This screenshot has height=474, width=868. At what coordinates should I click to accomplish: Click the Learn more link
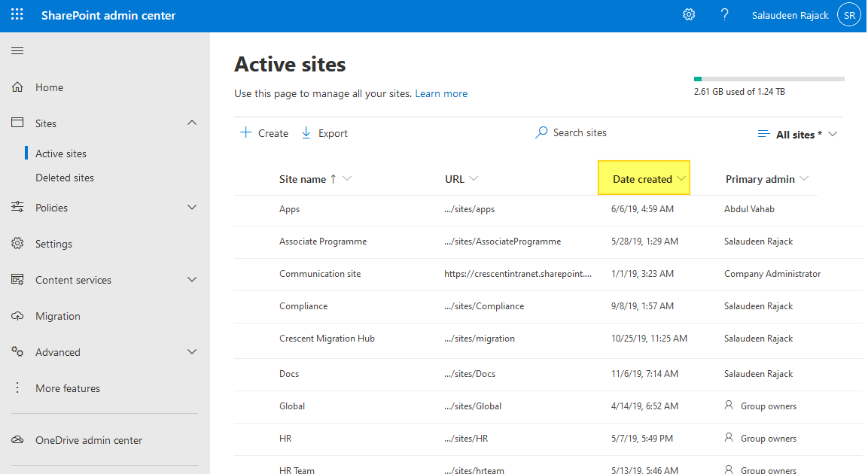pyautogui.click(x=441, y=93)
